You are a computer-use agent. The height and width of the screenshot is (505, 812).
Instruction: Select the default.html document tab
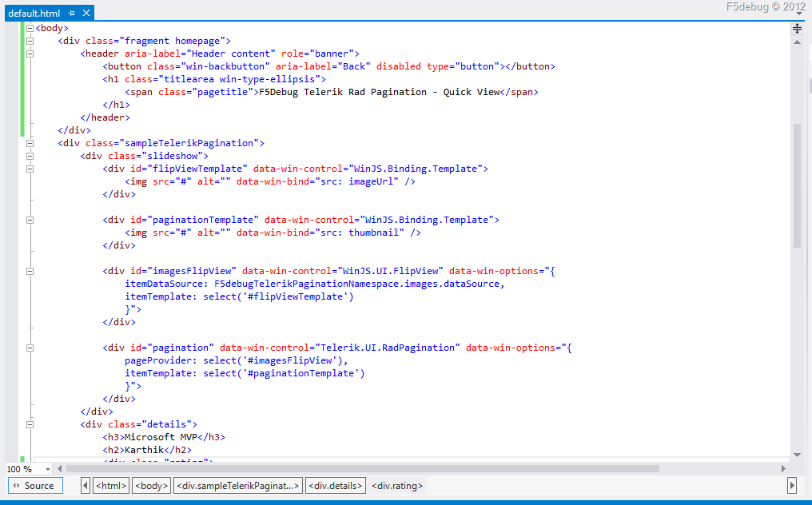pyautogui.click(x=34, y=14)
